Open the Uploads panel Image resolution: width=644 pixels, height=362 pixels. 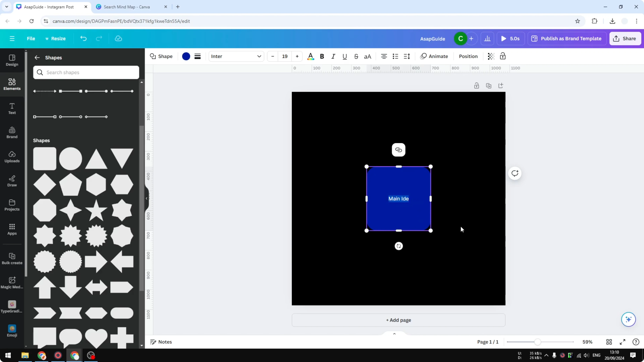coord(12,157)
